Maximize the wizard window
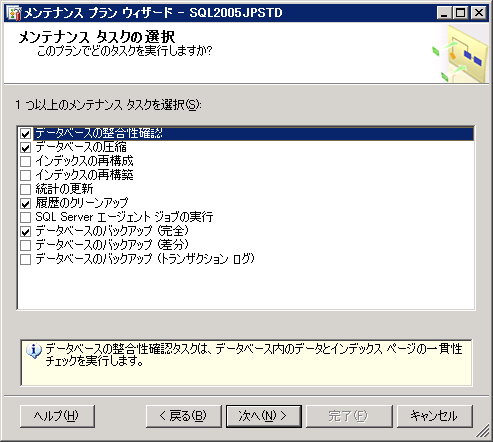 point(461,13)
